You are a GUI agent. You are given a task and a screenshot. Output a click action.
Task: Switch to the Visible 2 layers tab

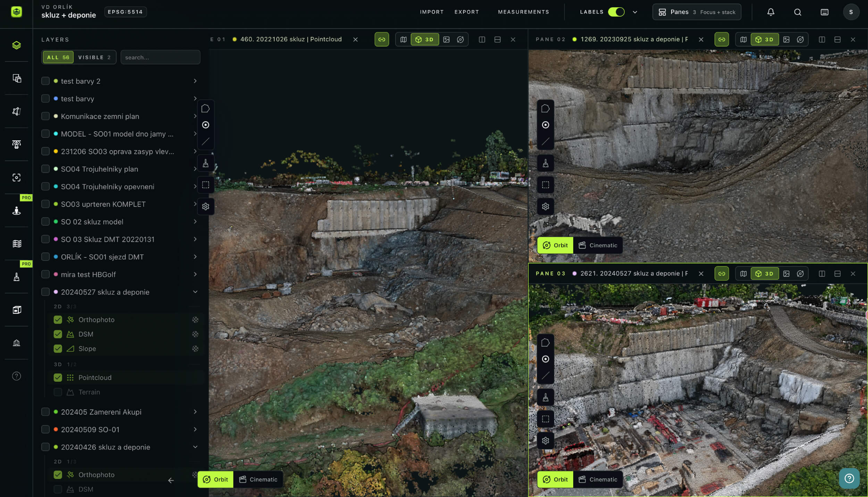click(x=94, y=57)
